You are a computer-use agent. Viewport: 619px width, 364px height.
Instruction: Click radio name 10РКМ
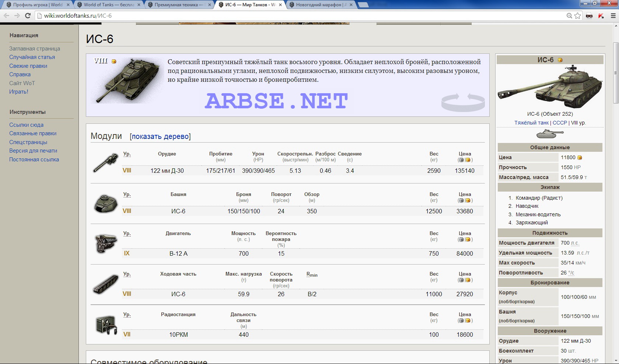point(178,335)
